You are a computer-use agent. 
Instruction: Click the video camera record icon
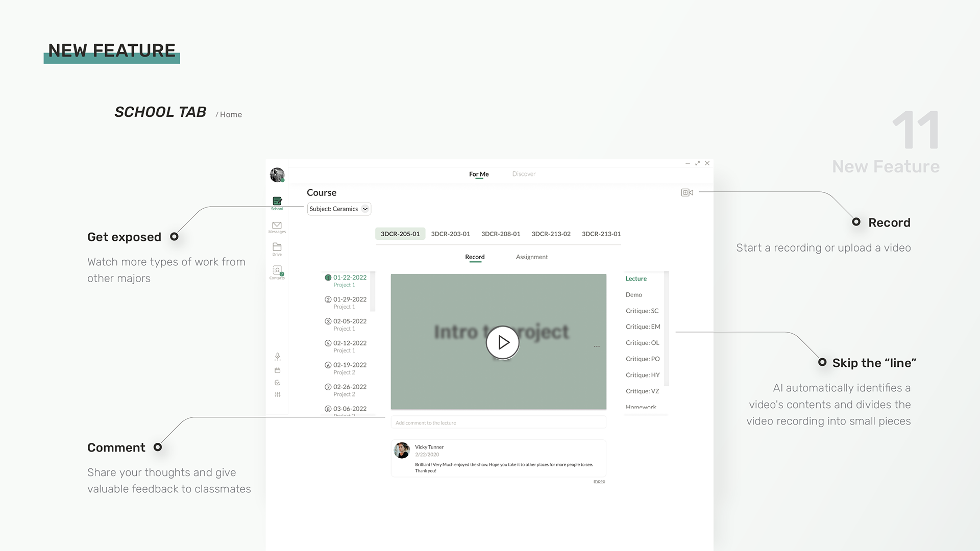tap(687, 192)
